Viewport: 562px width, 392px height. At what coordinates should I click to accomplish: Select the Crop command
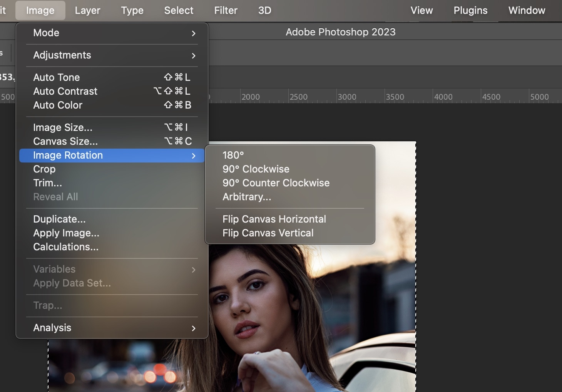tap(44, 169)
